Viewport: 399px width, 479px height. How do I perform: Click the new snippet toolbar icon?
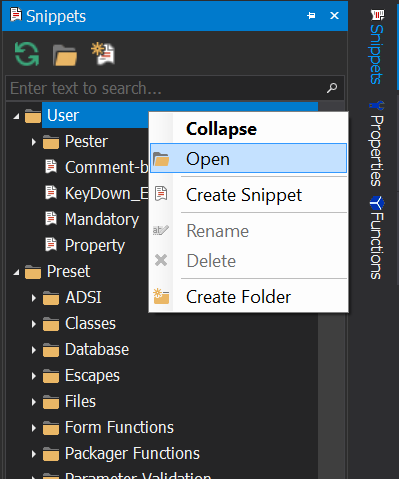coord(103,53)
